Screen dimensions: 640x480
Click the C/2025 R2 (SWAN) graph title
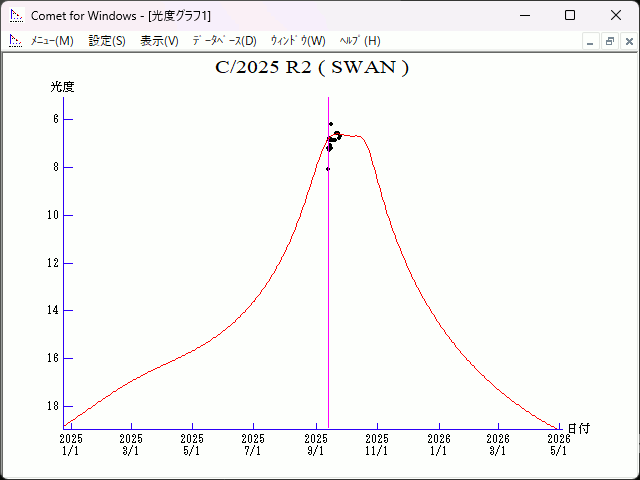pyautogui.click(x=312, y=68)
